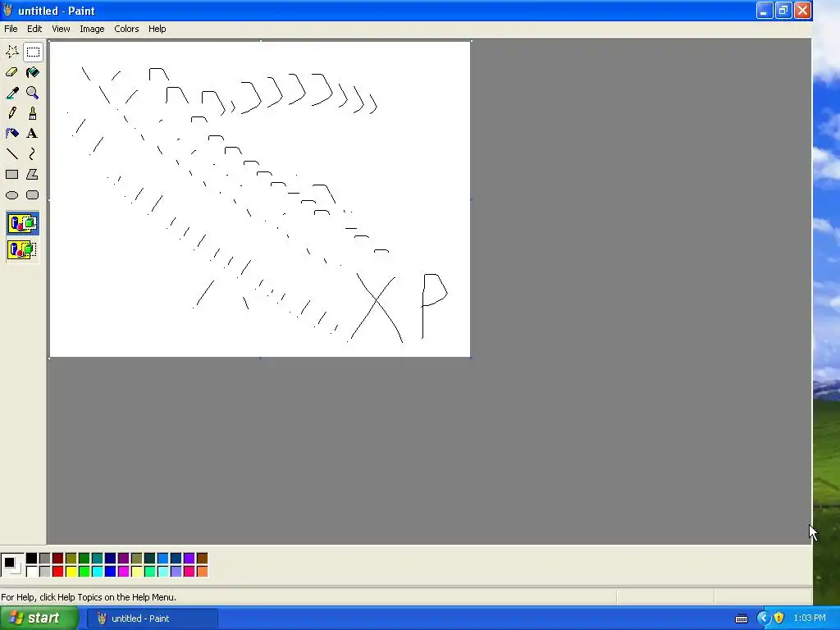Enable opaque selection background option
Viewport: 840px width, 630px height.
click(22, 223)
